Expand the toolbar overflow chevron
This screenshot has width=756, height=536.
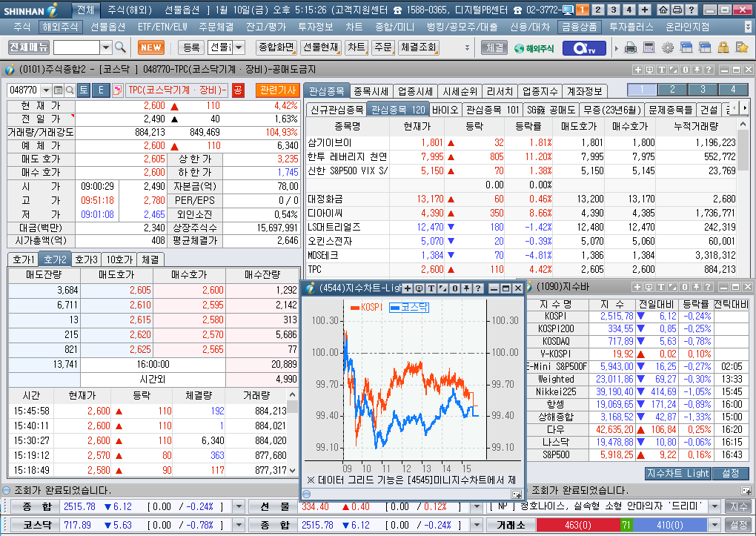(x=467, y=47)
